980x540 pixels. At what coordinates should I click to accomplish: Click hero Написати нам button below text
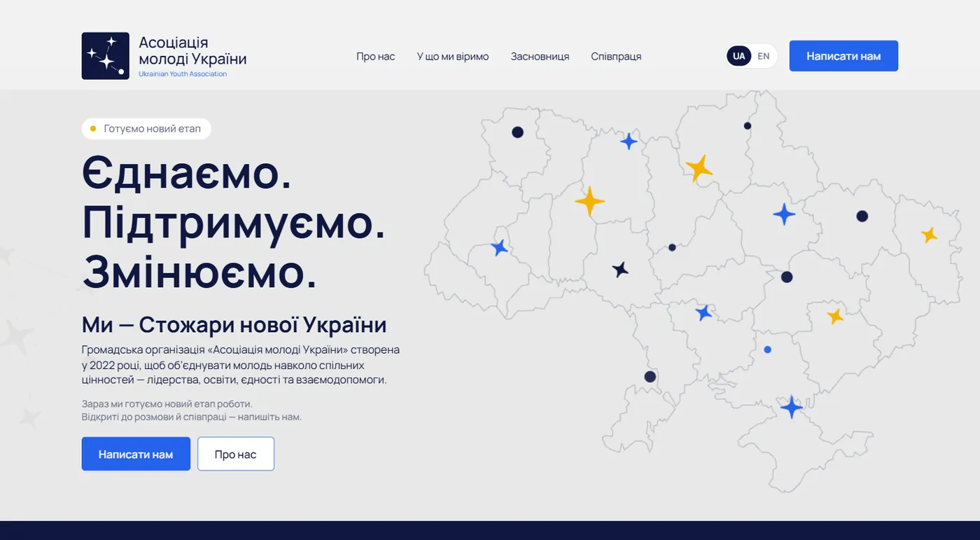(x=136, y=454)
